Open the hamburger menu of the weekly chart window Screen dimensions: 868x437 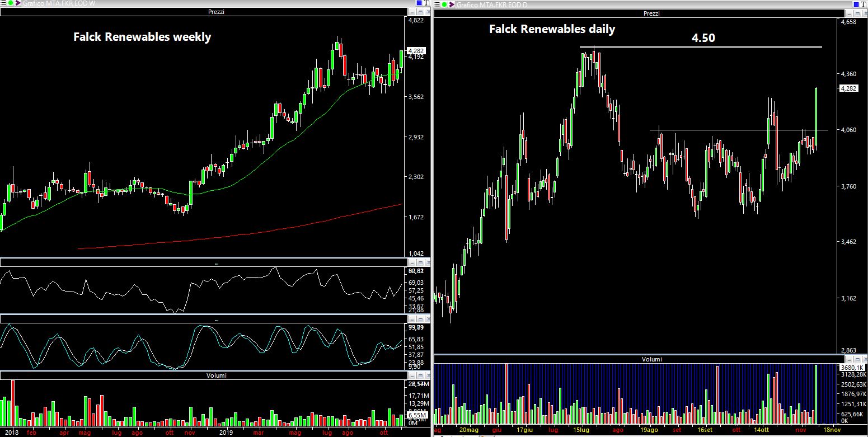3,3
